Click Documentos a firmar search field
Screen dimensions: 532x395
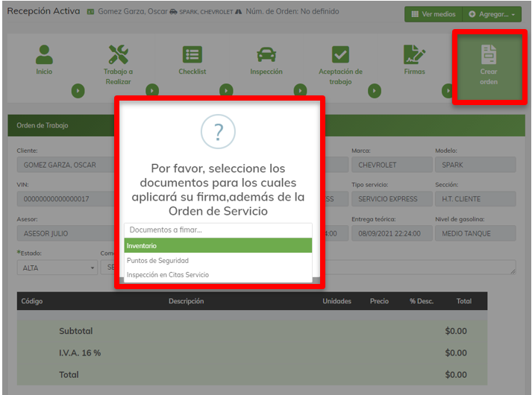pos(217,230)
